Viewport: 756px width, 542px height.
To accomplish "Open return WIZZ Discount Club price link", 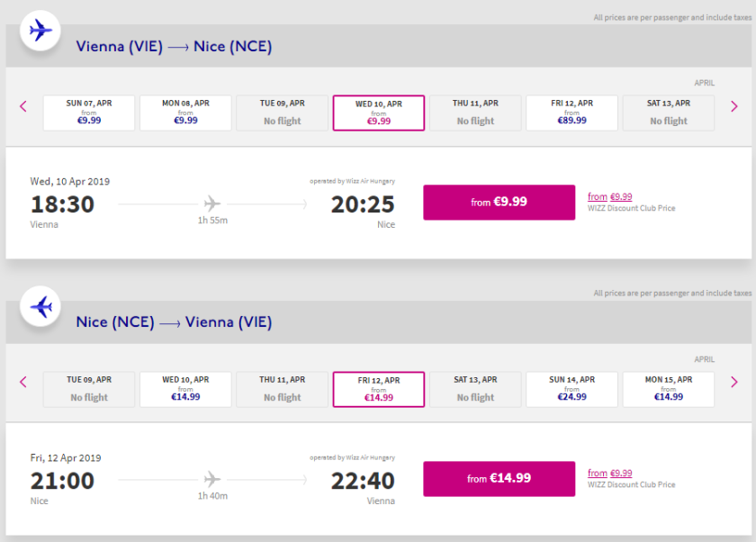I will (610, 473).
